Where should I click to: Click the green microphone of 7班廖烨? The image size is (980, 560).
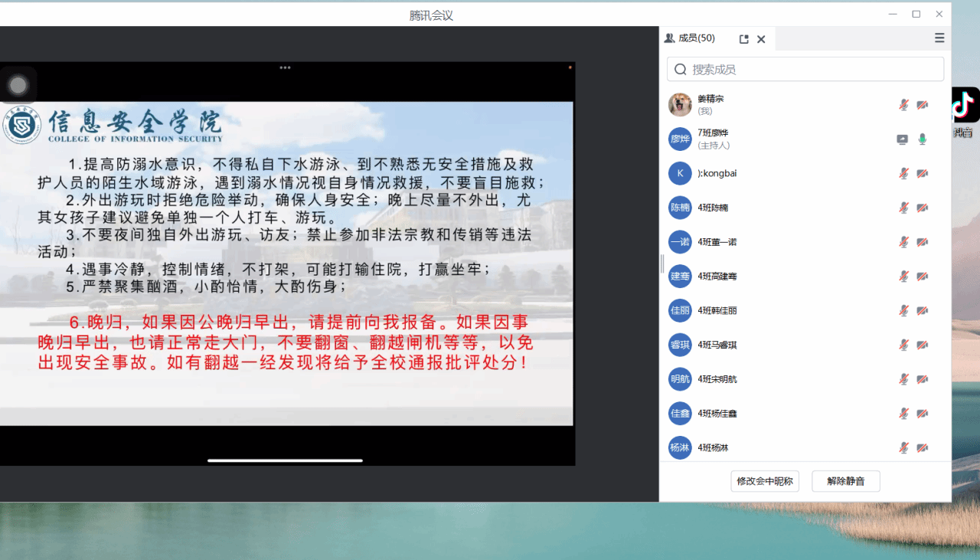923,139
